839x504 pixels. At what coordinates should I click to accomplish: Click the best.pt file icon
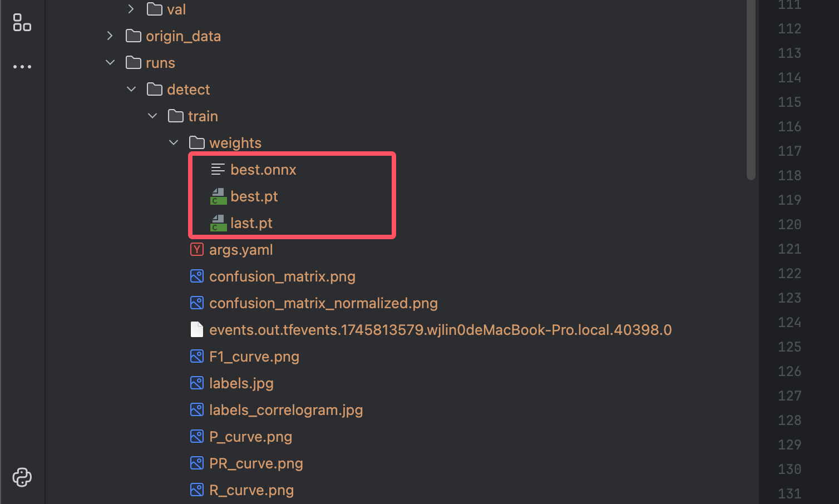[x=218, y=196]
